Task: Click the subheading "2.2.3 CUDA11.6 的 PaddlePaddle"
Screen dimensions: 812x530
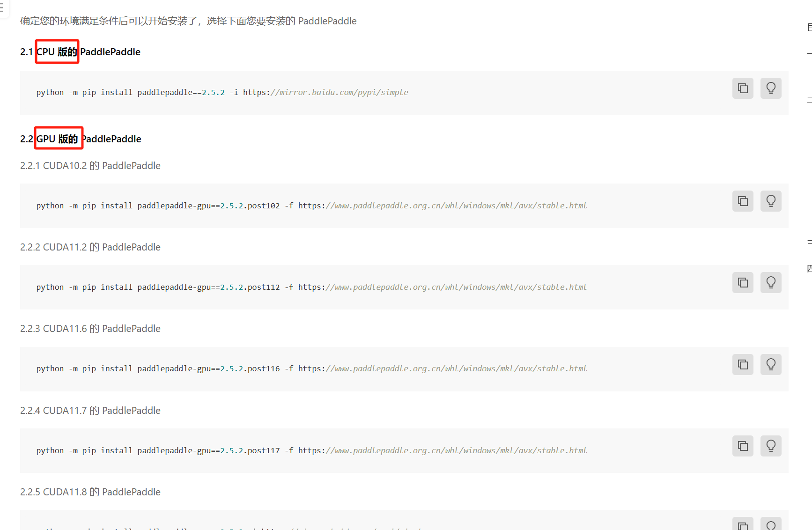Action: tap(90, 329)
